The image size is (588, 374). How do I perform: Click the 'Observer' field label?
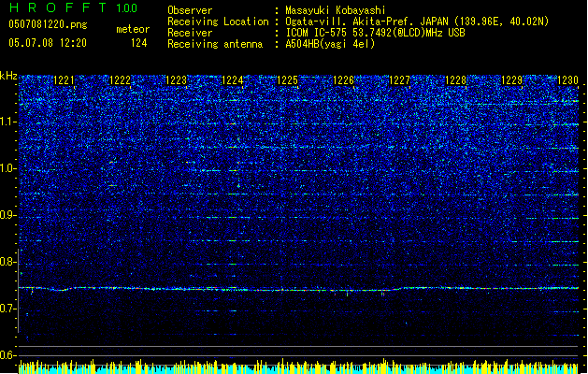pos(190,10)
